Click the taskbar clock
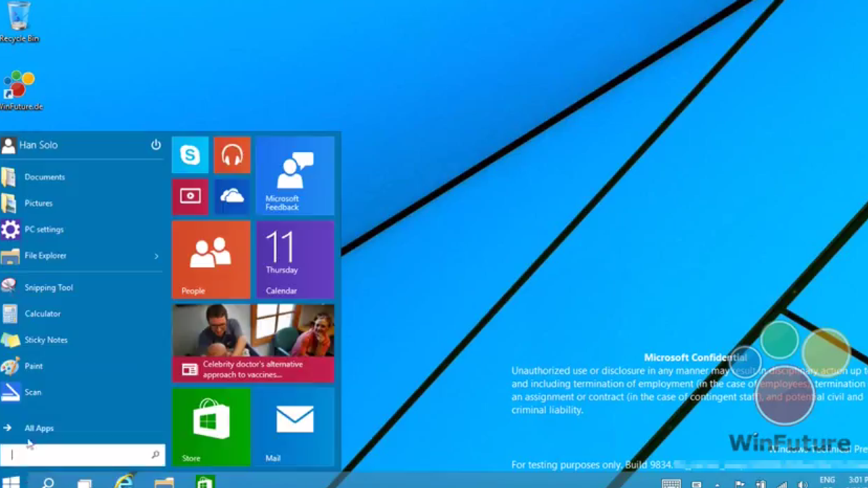This screenshot has height=488, width=868. tap(859, 481)
